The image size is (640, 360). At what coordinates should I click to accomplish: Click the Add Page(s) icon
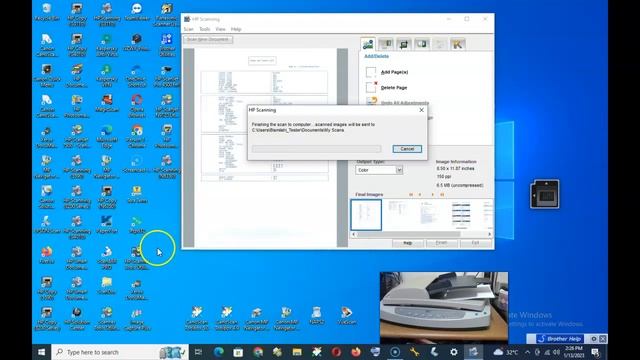point(371,72)
